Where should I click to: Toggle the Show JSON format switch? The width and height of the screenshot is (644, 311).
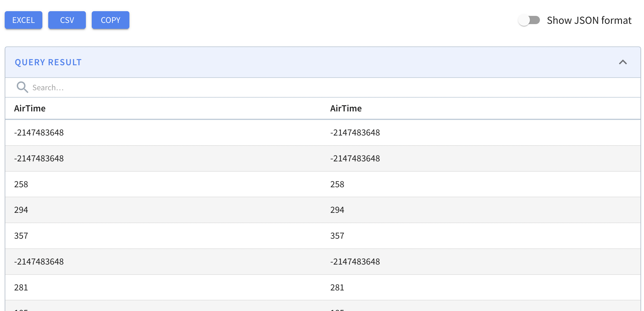(529, 20)
